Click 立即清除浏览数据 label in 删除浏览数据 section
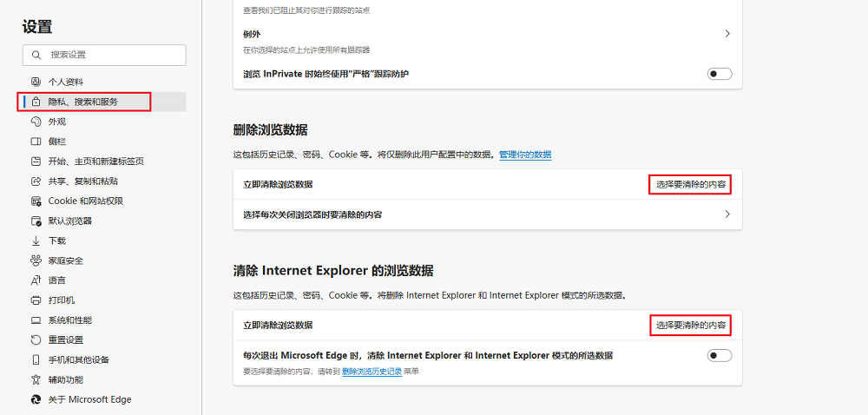The height and width of the screenshot is (415, 868). click(x=278, y=184)
